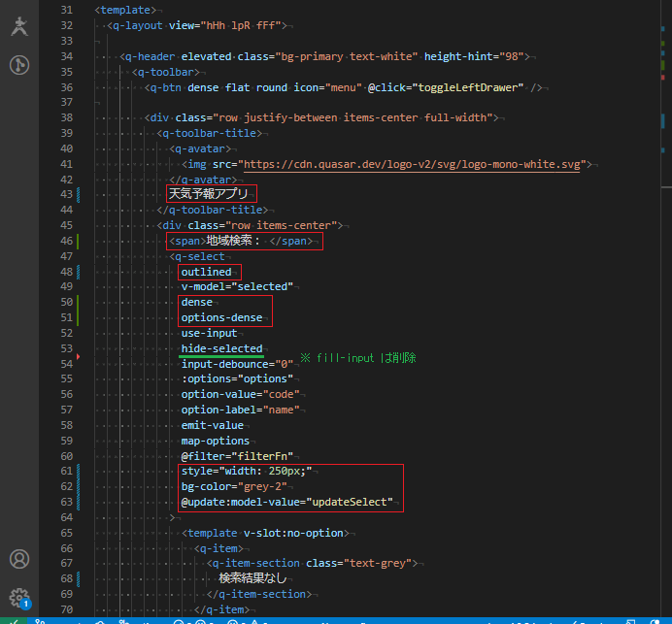672x624 pixels.
Task: Click the opening q-avatar tag
Action: (200, 148)
